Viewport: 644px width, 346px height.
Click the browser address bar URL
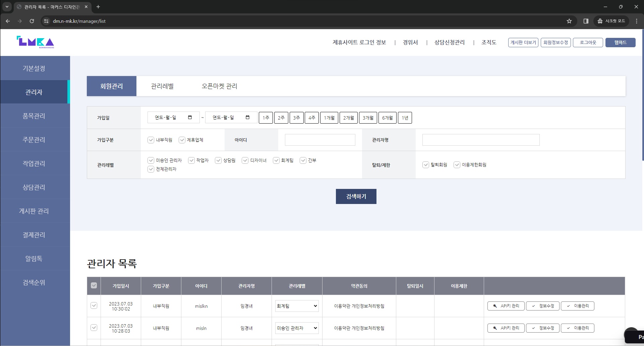pyautogui.click(x=79, y=21)
